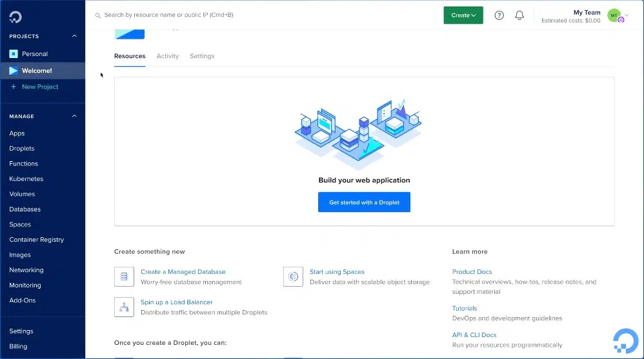The width and height of the screenshot is (644, 359).
Task: Click the Managed Database icon
Action: pyautogui.click(x=124, y=277)
